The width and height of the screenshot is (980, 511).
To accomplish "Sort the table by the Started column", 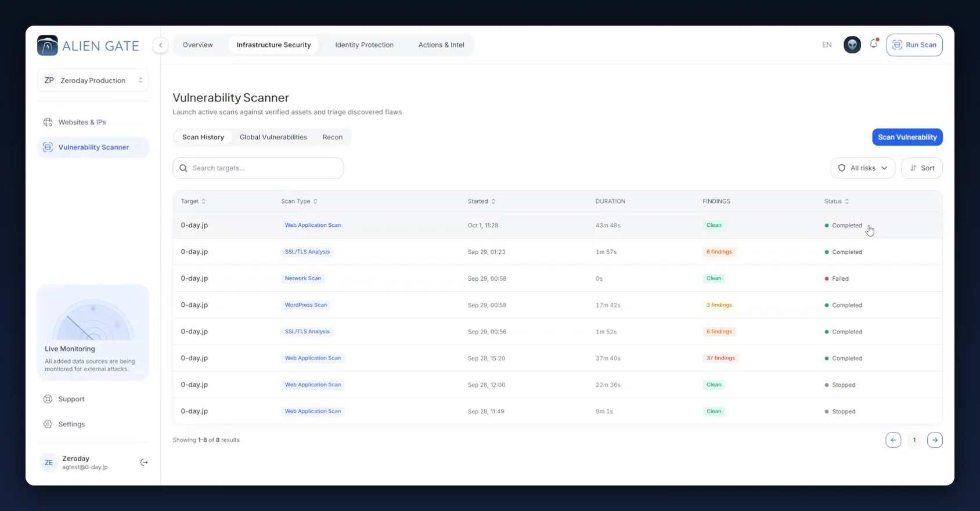I will 481,201.
